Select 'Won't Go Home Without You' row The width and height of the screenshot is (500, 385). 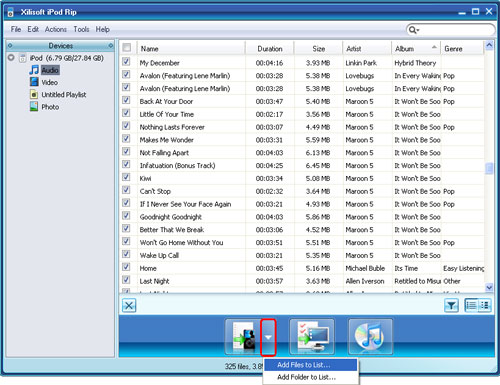(302, 243)
